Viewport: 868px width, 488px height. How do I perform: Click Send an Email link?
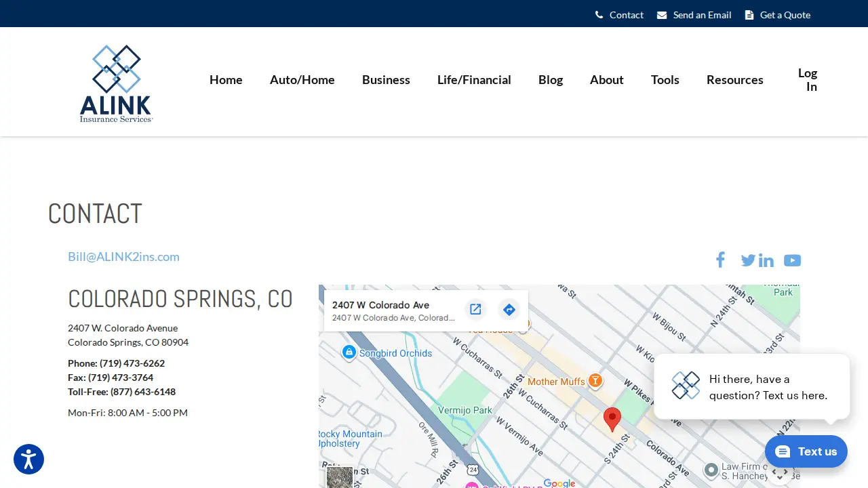coord(703,15)
